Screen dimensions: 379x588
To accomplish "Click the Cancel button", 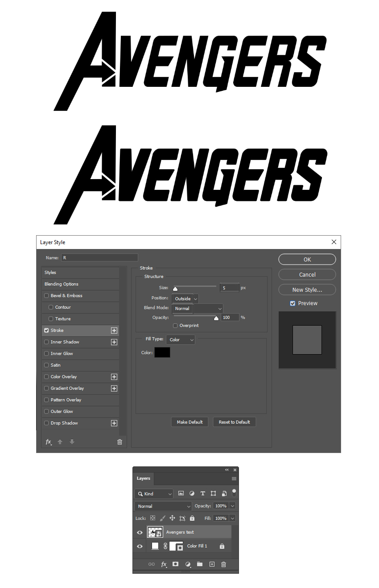I will click(x=307, y=274).
